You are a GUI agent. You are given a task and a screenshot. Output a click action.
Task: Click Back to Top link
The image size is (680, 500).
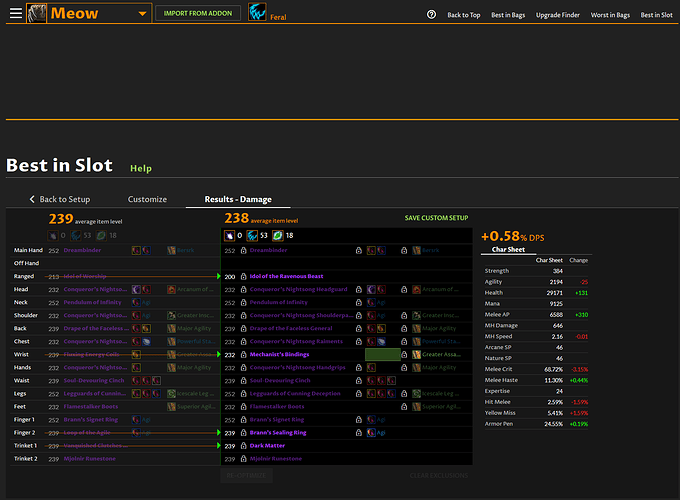click(464, 15)
